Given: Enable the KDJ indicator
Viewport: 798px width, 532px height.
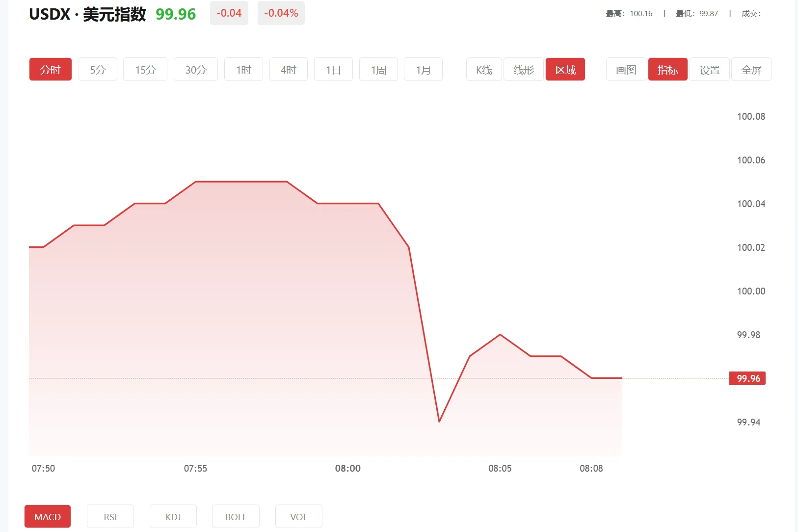Looking at the screenshot, I should point(173,517).
